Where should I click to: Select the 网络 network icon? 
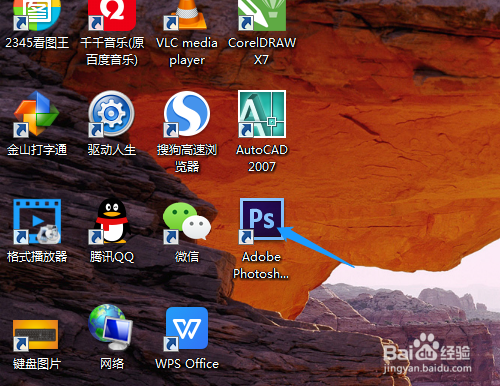111,327
